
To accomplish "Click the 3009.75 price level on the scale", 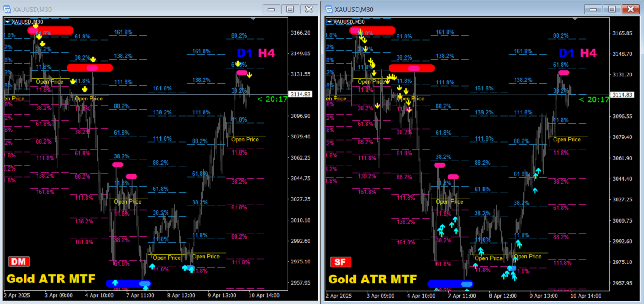I will 623,220.
